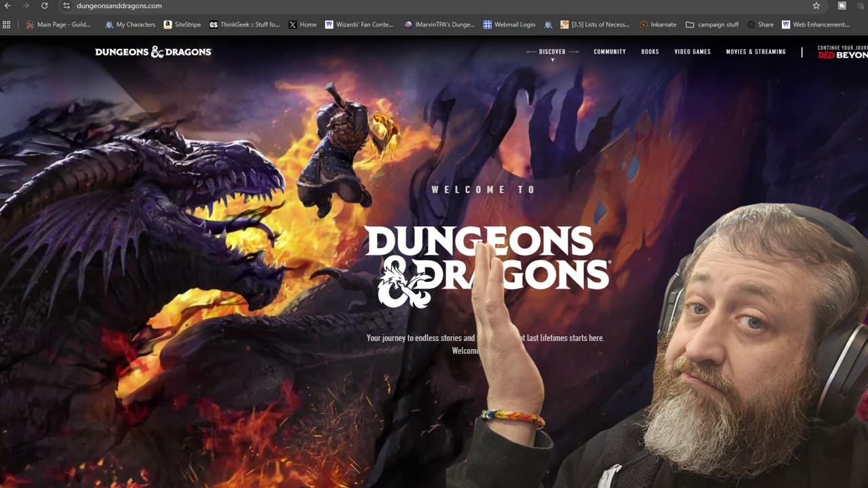The width and height of the screenshot is (868, 488).
Task: Open the Movies & Streaming nav item
Action: (755, 52)
